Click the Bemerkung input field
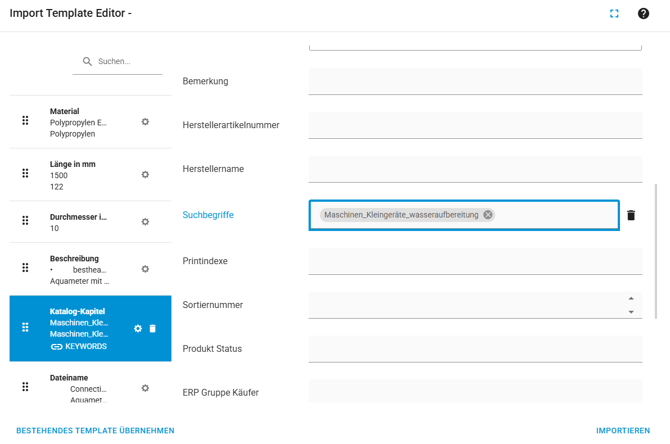The image size is (670, 444). [475, 81]
